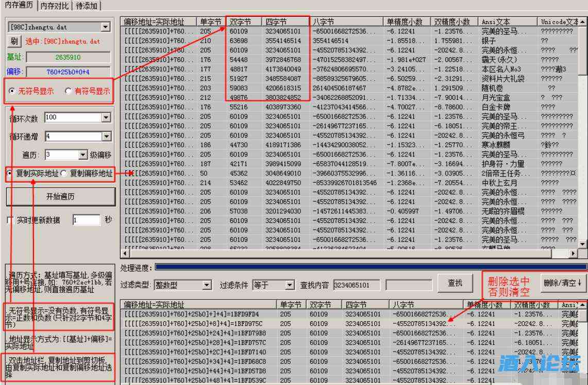Switch to the 内存对比 tab
This screenshot has height=385, width=588.
[x=54, y=6]
